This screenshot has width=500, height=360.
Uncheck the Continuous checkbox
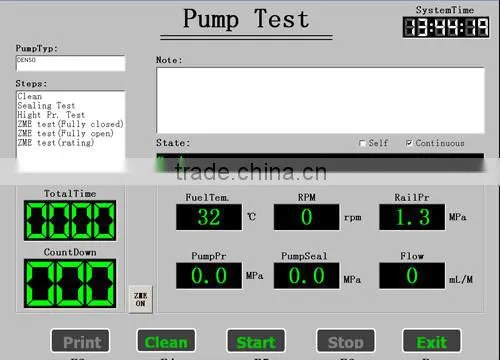click(x=409, y=143)
